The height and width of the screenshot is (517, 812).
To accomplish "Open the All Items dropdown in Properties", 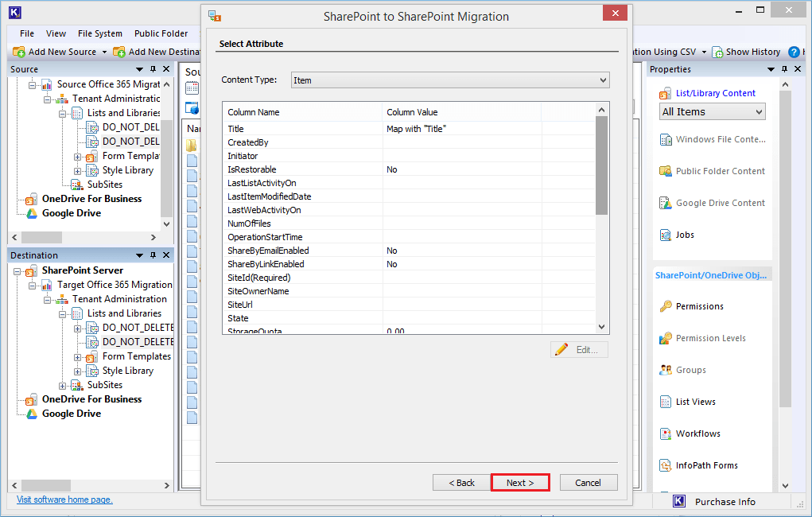I will (x=712, y=112).
